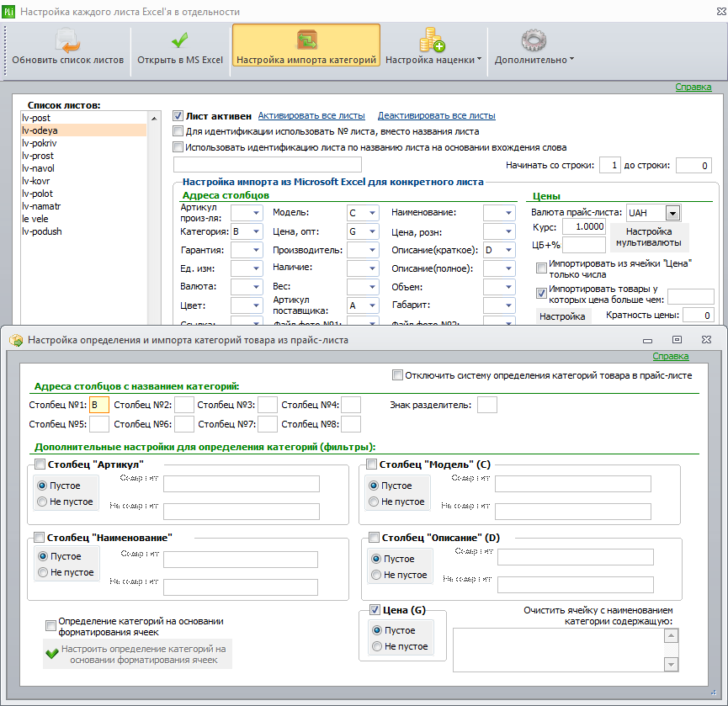Minimize the category settings dialog
Viewport: 728px width, 706px height.
click(648, 341)
